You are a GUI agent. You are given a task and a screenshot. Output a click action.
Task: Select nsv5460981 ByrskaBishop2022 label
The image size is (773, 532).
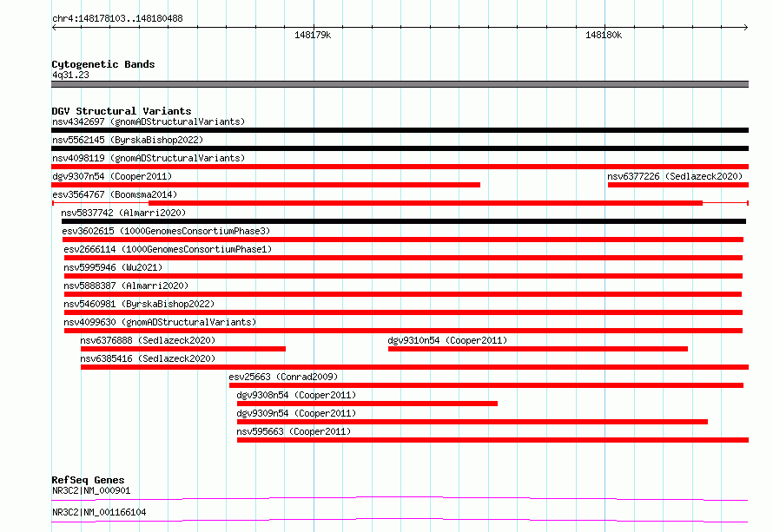click(139, 304)
